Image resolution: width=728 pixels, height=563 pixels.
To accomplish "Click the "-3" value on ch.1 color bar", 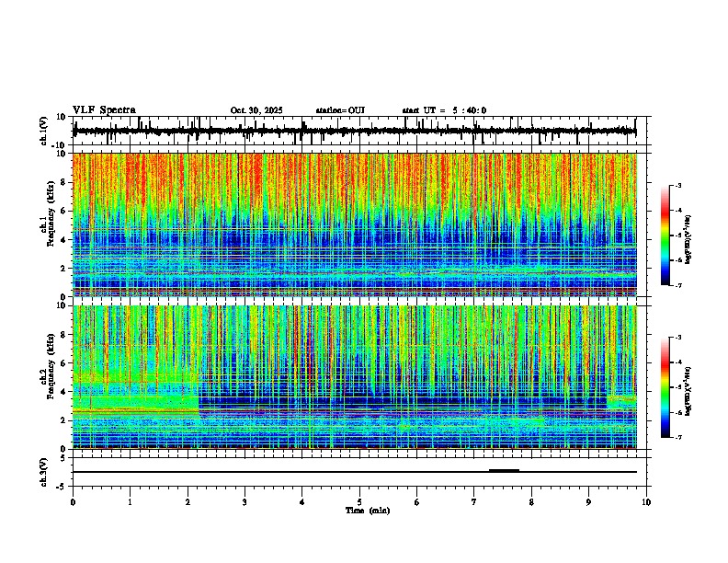I will click(x=678, y=185).
